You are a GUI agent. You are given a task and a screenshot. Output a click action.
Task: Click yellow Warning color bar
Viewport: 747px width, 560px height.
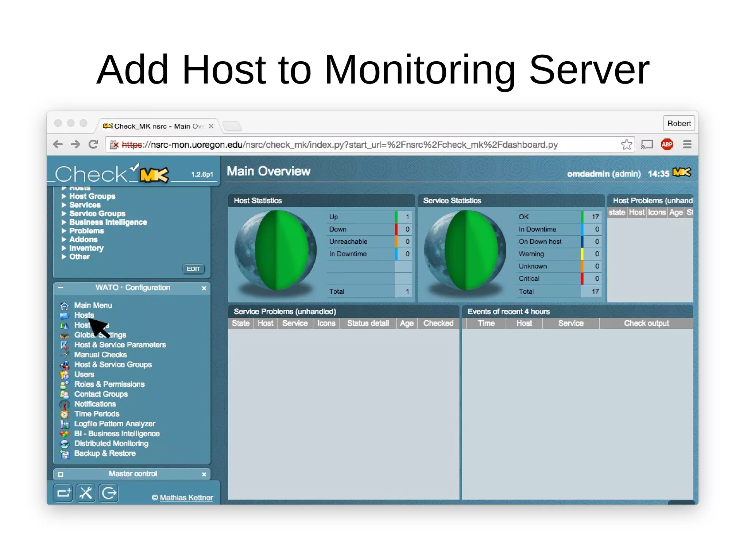(582, 254)
